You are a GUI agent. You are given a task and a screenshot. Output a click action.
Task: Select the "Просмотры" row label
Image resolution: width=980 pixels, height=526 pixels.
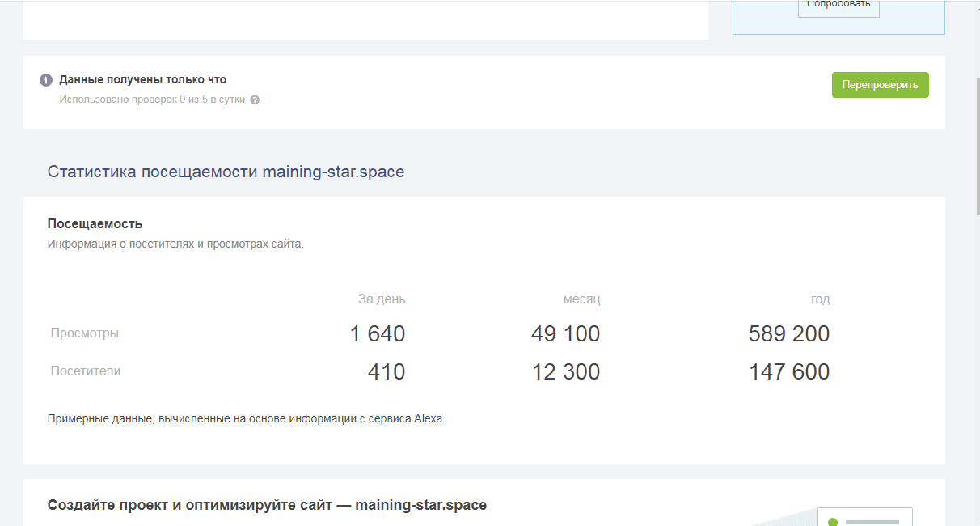tap(84, 333)
